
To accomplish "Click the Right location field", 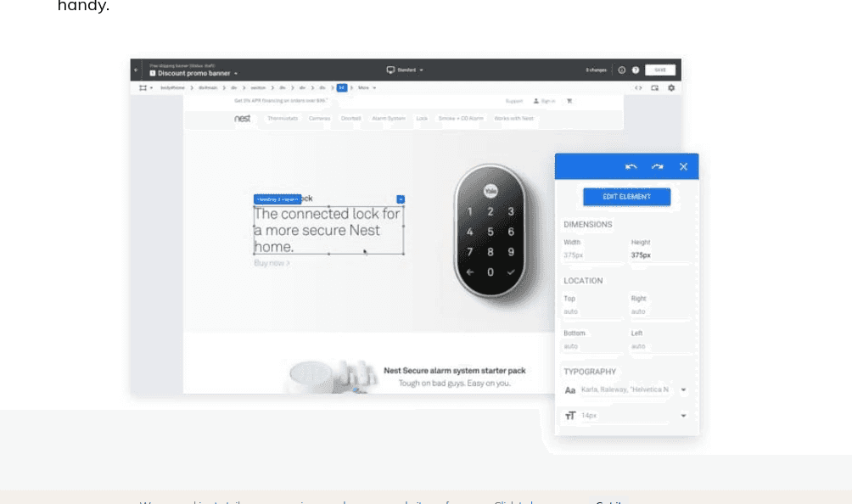I will pyautogui.click(x=661, y=311).
